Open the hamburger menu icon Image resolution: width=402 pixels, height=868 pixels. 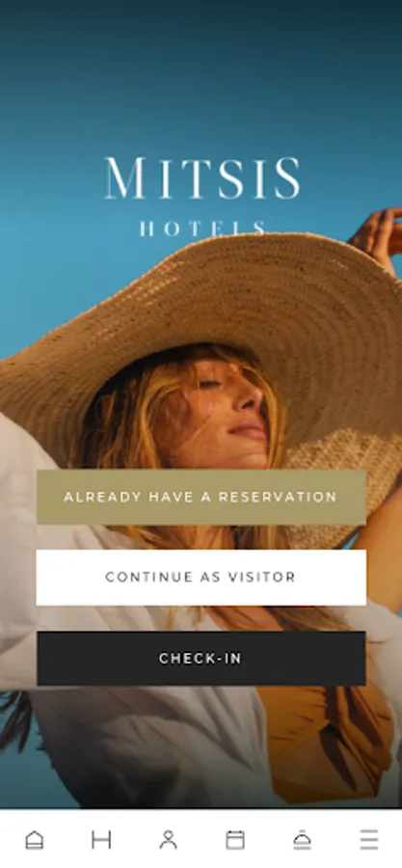click(x=369, y=840)
